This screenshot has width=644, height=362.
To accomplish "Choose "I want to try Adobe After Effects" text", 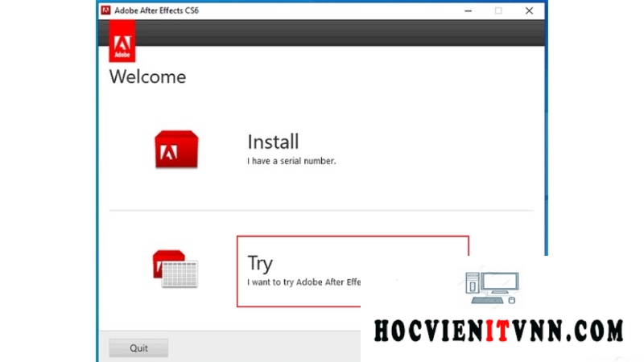I will pos(303,282).
